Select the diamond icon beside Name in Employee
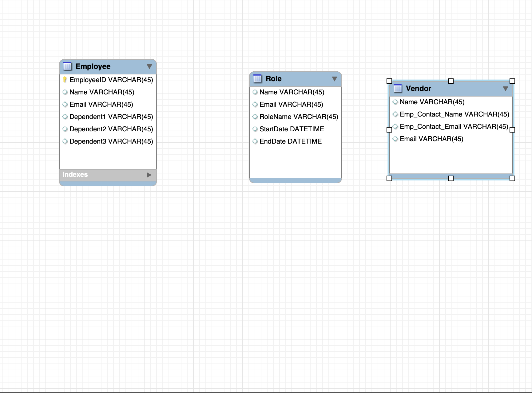 click(65, 92)
